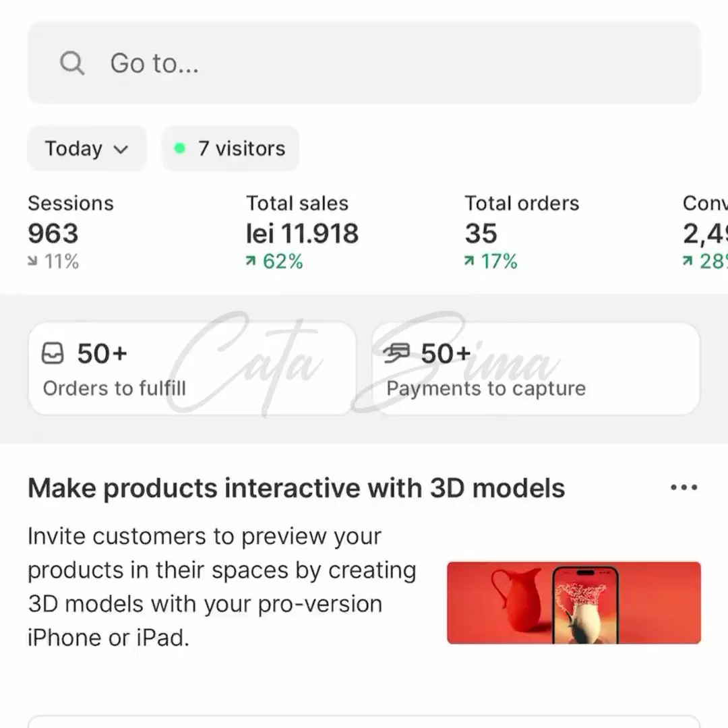This screenshot has width=728, height=728.
Task: Open the 3D models card options menu
Action: tap(684, 487)
